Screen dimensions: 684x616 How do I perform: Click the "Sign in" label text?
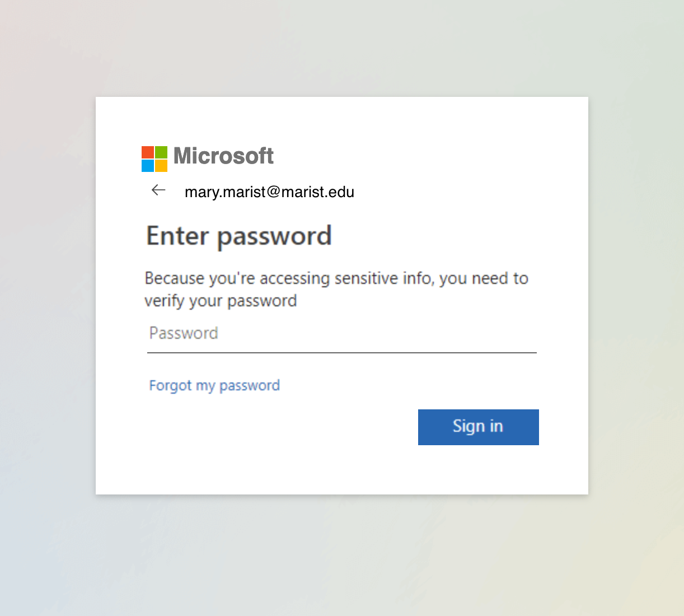pyautogui.click(x=478, y=427)
